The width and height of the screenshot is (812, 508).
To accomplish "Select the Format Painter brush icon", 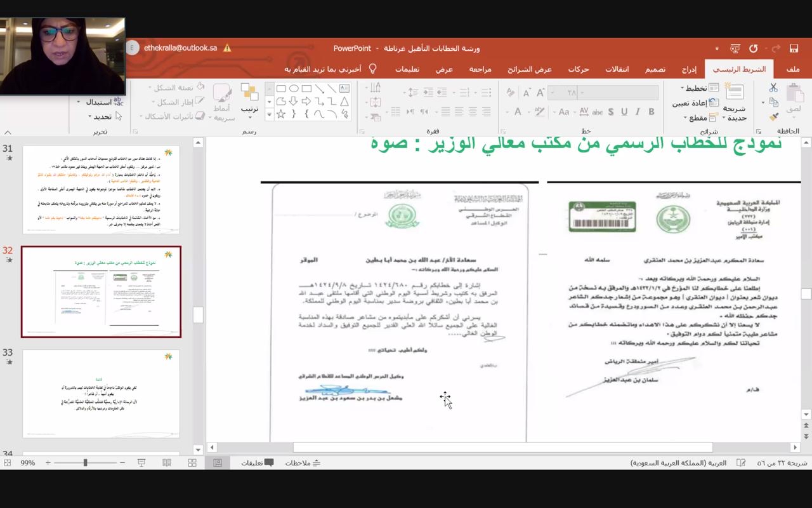I will tap(773, 117).
